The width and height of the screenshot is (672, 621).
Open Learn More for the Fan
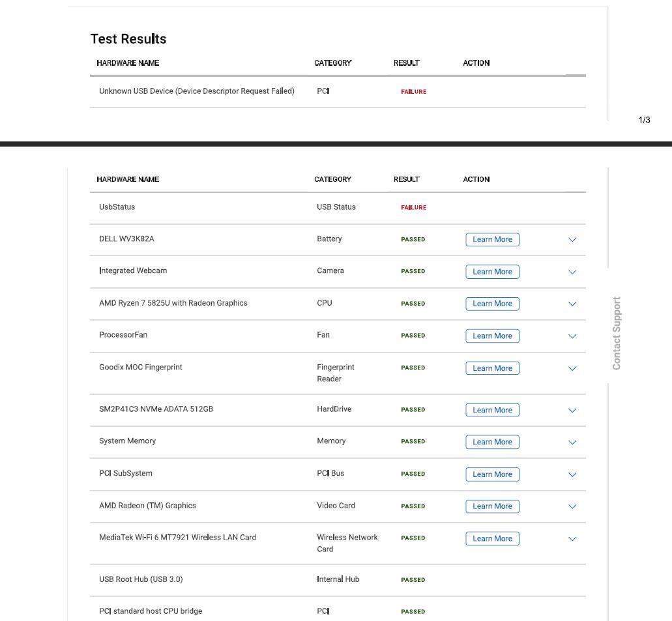point(492,336)
